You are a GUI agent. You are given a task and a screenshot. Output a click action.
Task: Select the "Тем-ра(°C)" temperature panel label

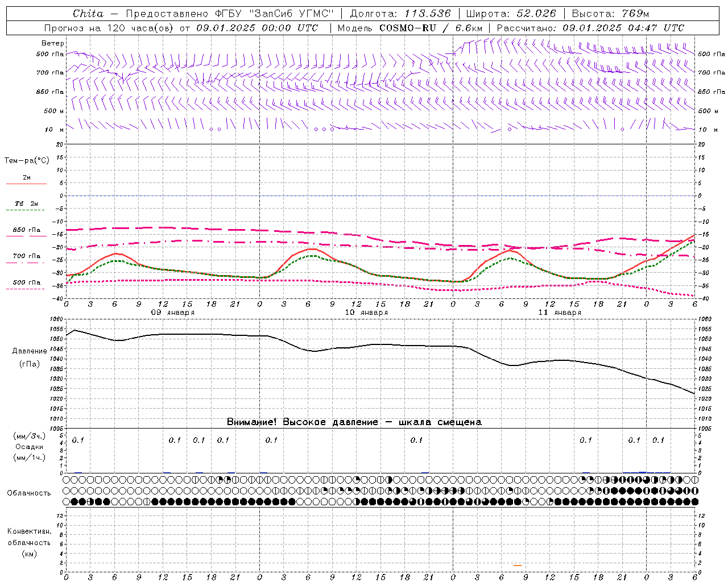(27, 161)
